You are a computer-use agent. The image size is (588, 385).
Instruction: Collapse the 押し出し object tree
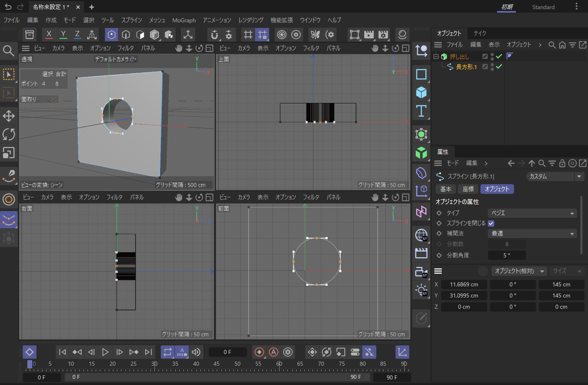(x=436, y=57)
